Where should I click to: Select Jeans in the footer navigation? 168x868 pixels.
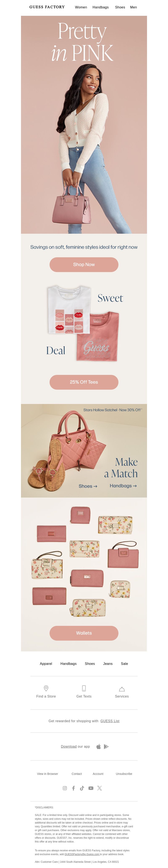(x=108, y=663)
